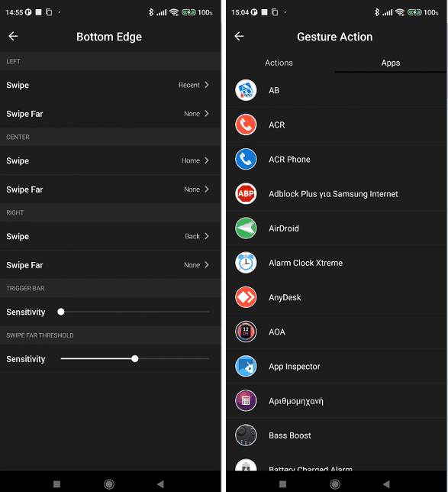This screenshot has width=448, height=492.
Task: Choose Adblock Plus για Samsung Internet
Action: click(334, 194)
